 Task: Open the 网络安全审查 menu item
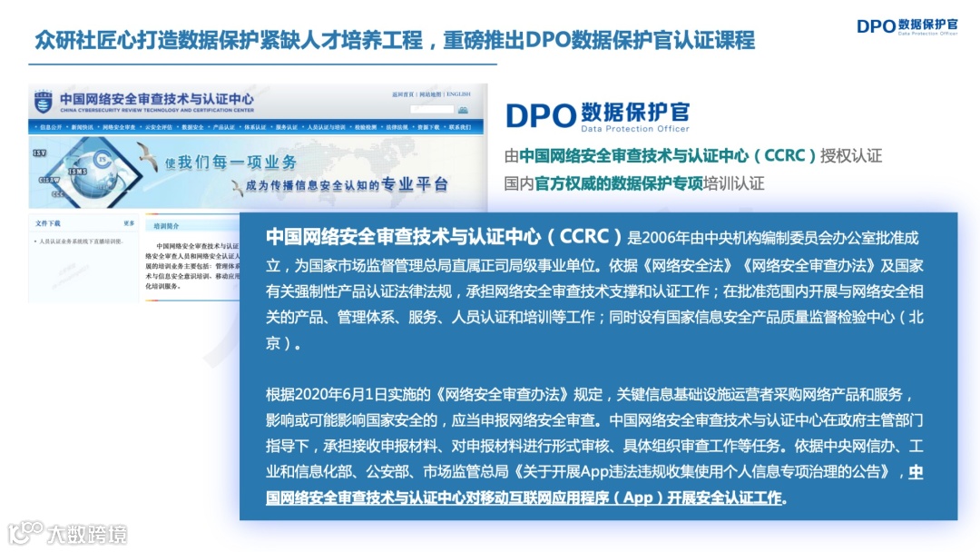(119, 127)
